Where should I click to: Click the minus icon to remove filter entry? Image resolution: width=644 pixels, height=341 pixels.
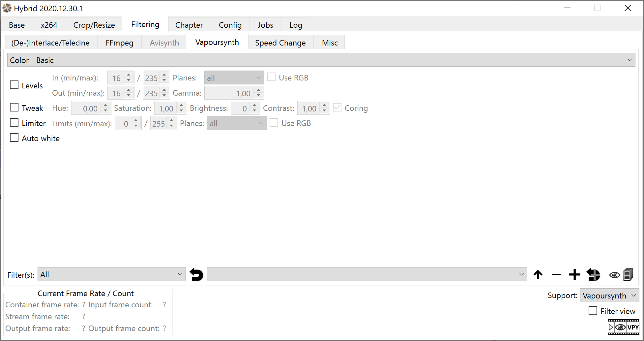(556, 274)
